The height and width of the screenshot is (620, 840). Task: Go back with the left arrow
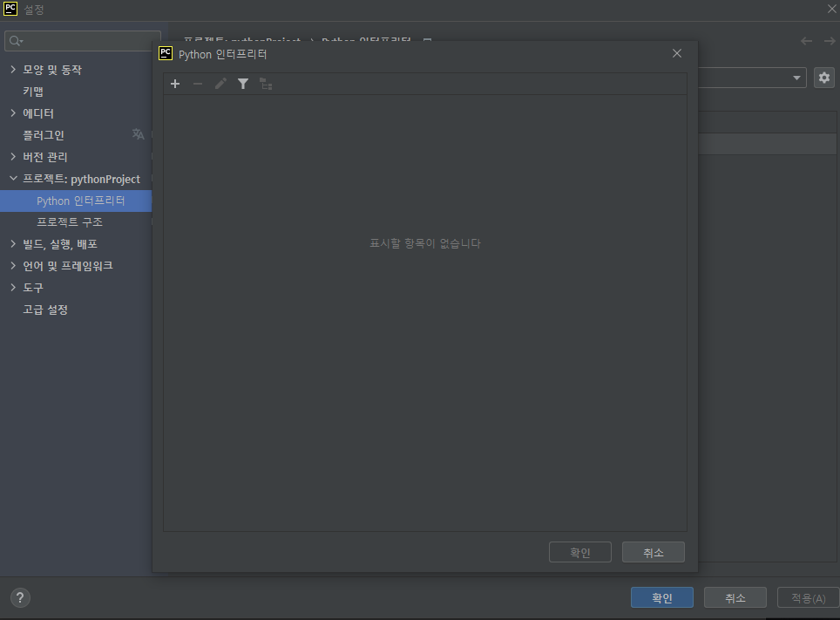pyautogui.click(x=806, y=41)
